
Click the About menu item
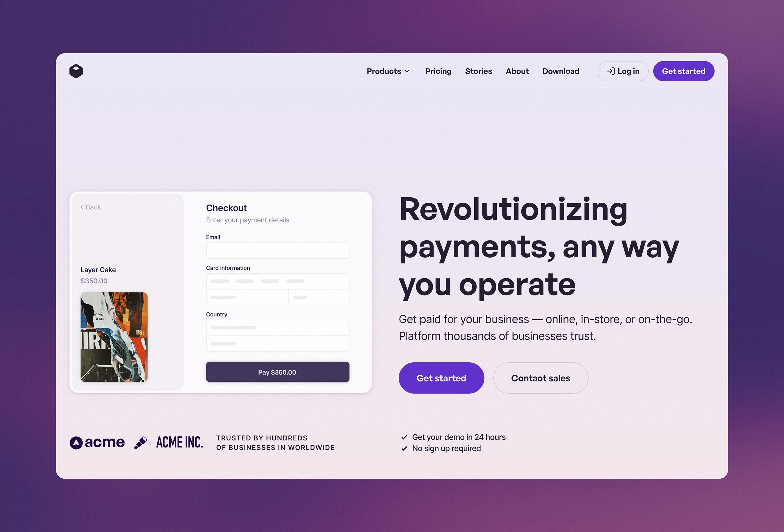point(517,71)
